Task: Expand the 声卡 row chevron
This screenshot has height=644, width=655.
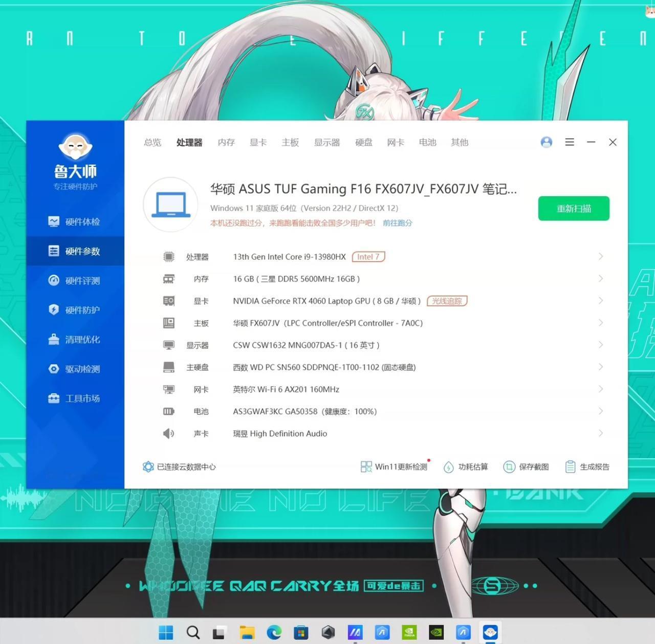Action: coord(601,433)
